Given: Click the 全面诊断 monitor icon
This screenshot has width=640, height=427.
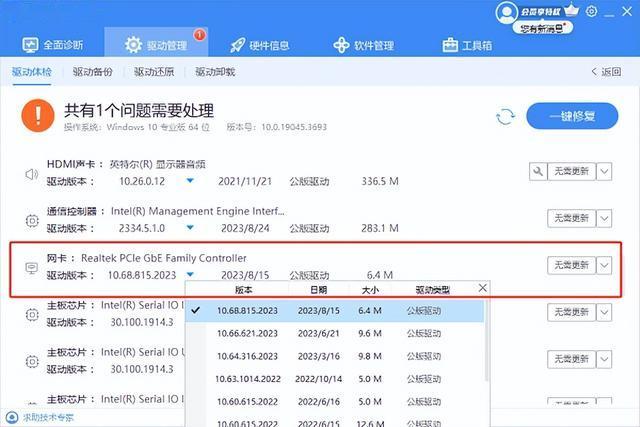Looking at the screenshot, I should click(30, 45).
